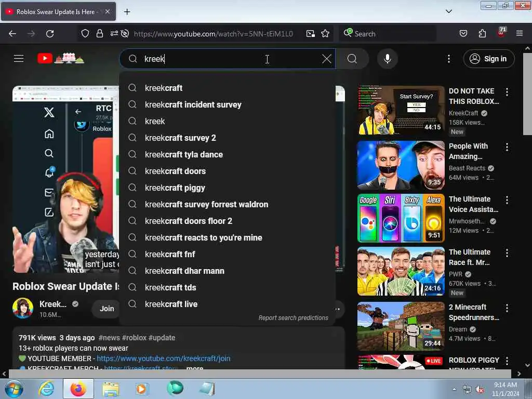Viewport: 532px width, 399px height.
Task: Go to the YouTube home logo
Action: (61, 59)
